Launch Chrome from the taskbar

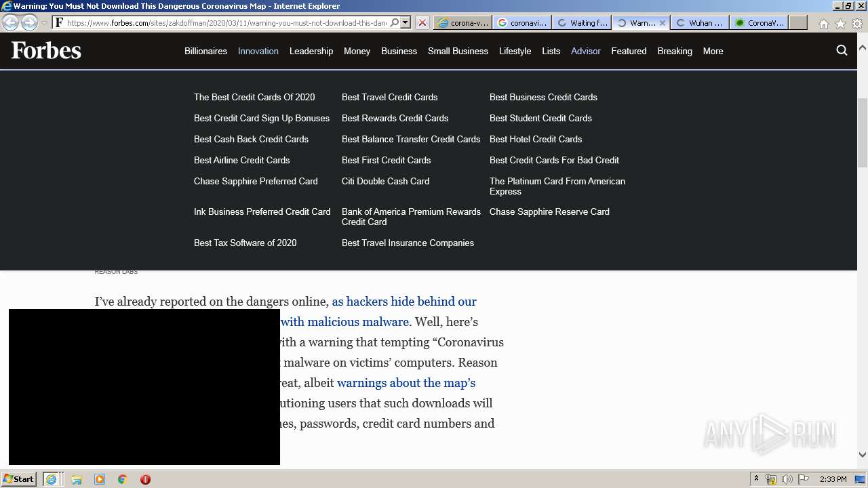(x=122, y=479)
